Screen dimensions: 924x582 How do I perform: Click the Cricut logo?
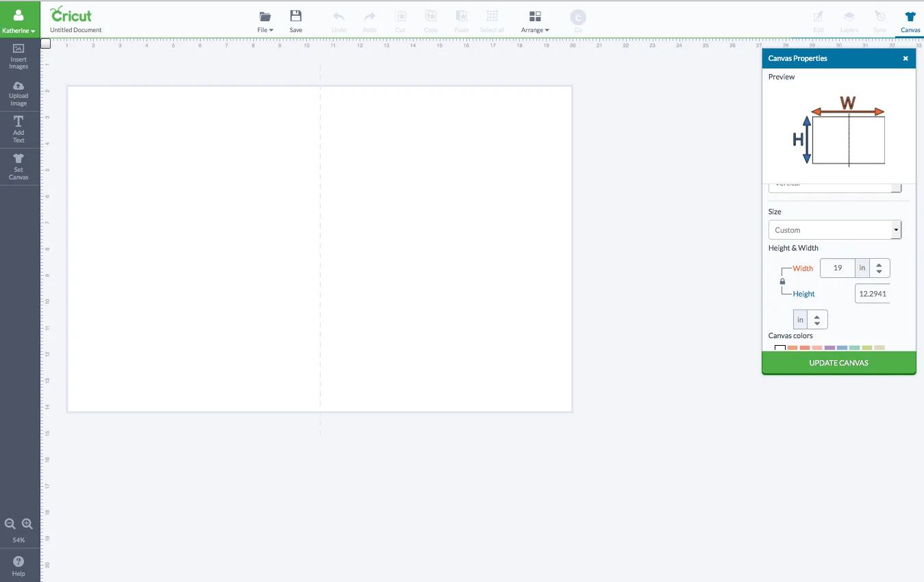[x=71, y=14]
